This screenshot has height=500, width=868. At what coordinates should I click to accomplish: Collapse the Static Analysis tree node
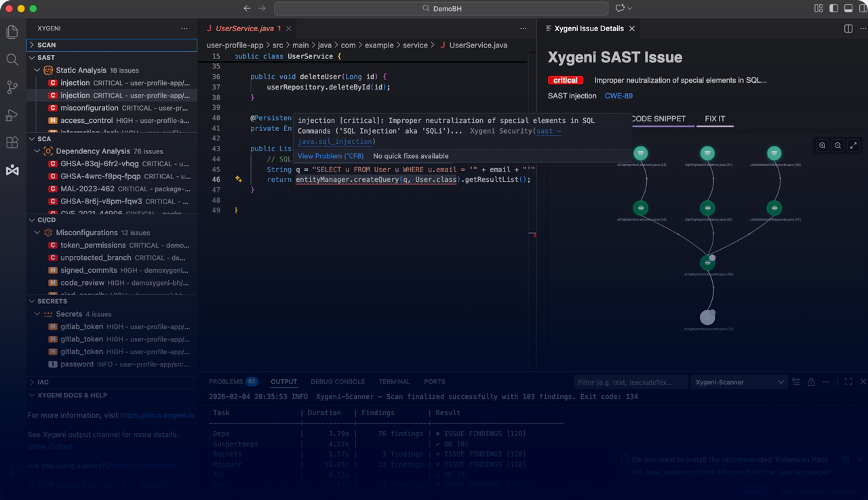coord(37,70)
